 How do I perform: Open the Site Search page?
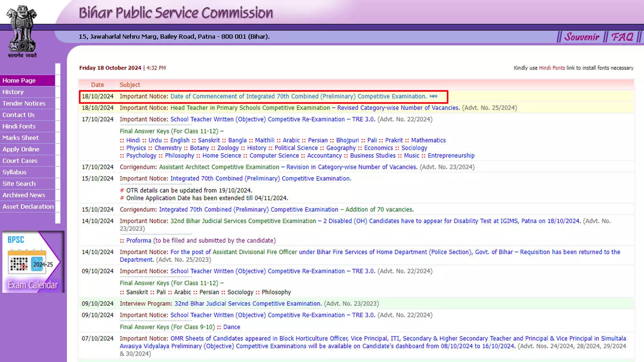19,183
